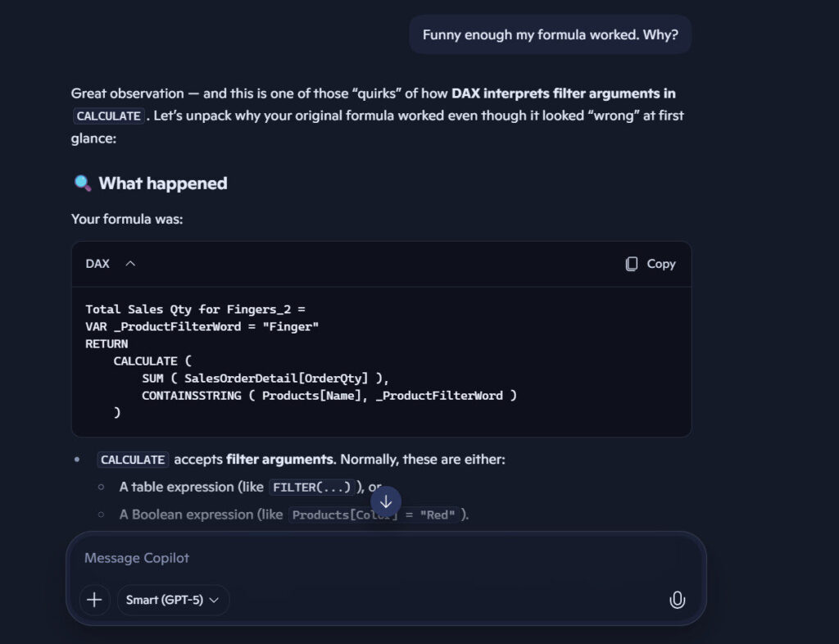Collapse the DAX code block chevron
The height and width of the screenshot is (644, 839).
pyautogui.click(x=130, y=264)
